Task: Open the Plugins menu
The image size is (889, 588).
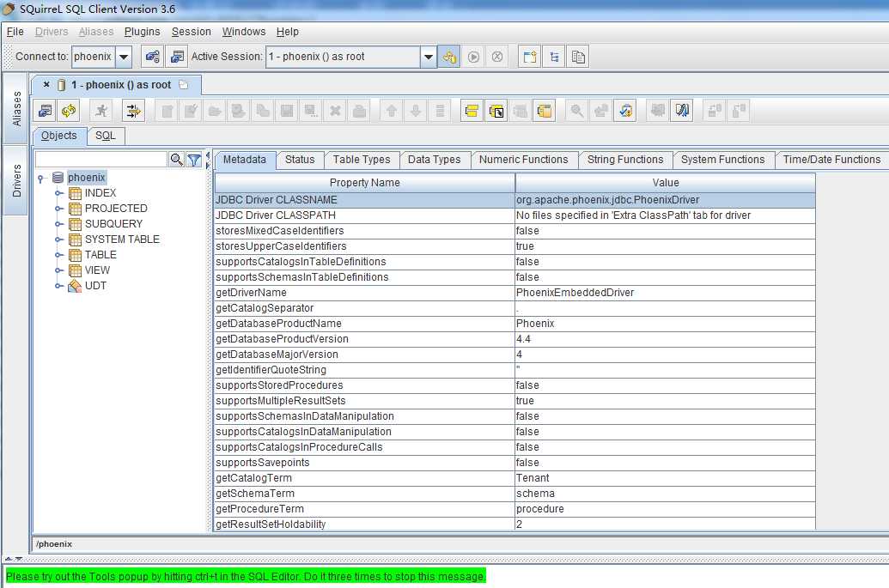Action: 142,32
